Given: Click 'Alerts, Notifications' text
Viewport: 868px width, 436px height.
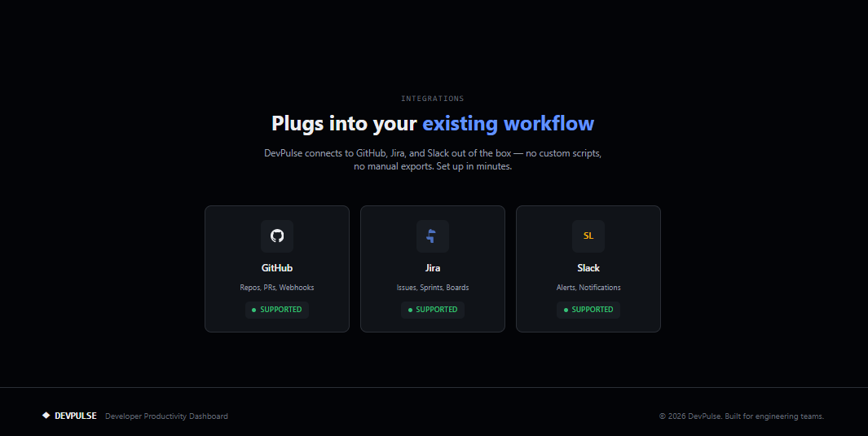Looking at the screenshot, I should point(588,288).
